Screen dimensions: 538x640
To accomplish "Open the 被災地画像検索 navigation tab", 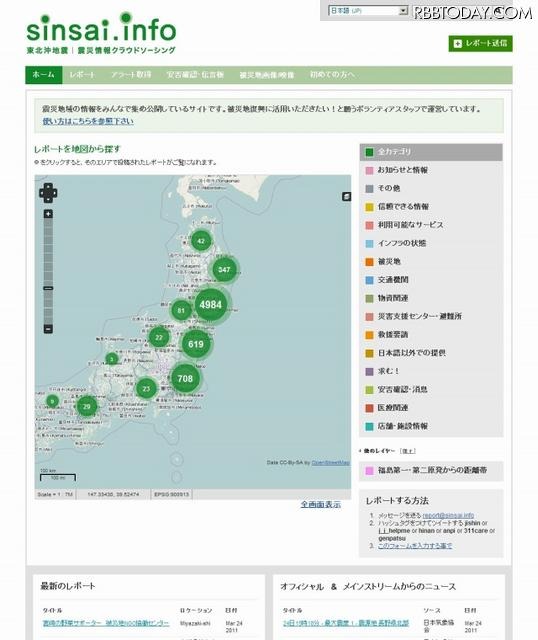I will pyautogui.click(x=267, y=75).
